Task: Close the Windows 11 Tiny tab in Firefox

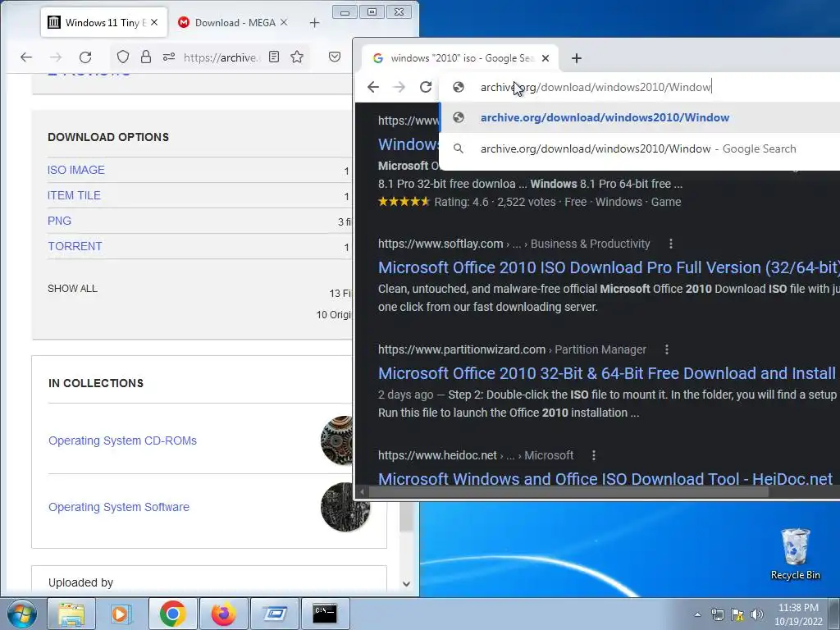Action: (154, 22)
